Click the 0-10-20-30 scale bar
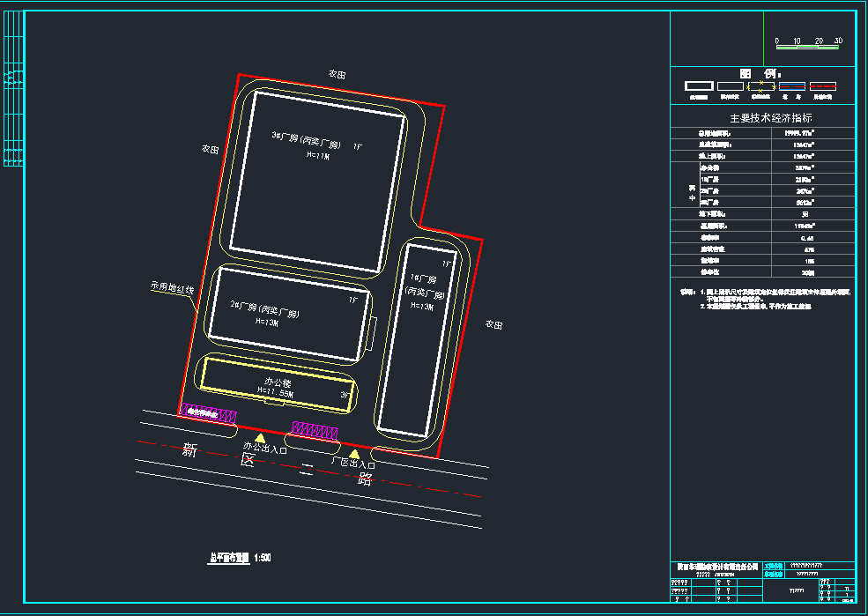The width and height of the screenshot is (868, 616). pos(807,46)
